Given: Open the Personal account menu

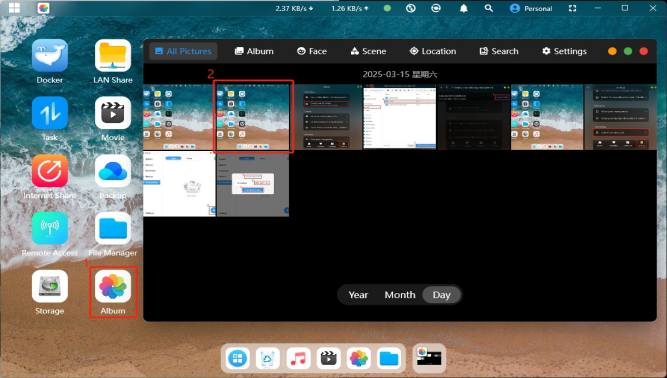Looking at the screenshot, I should click(x=531, y=9).
